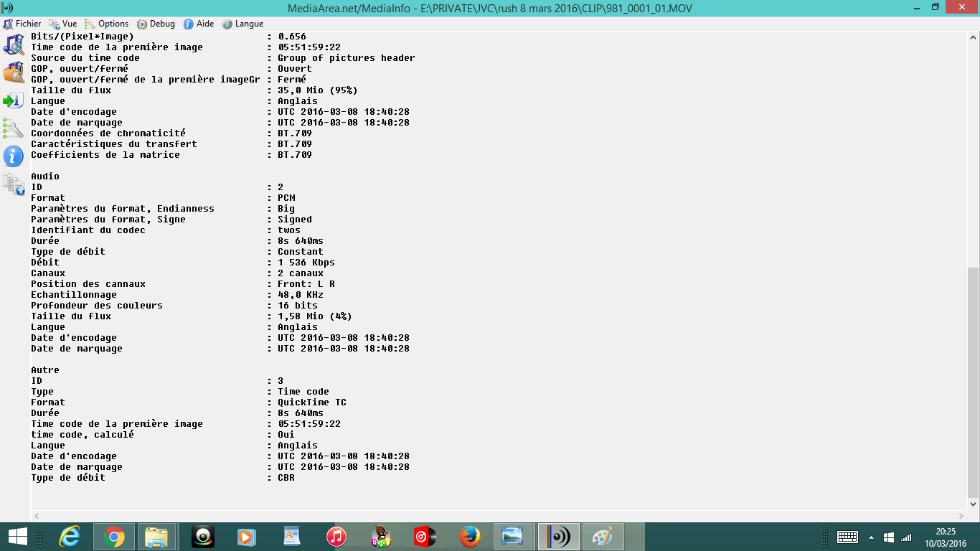The width and height of the screenshot is (980, 551).
Task: Click the text document app icon in taskbar
Action: click(x=292, y=537)
